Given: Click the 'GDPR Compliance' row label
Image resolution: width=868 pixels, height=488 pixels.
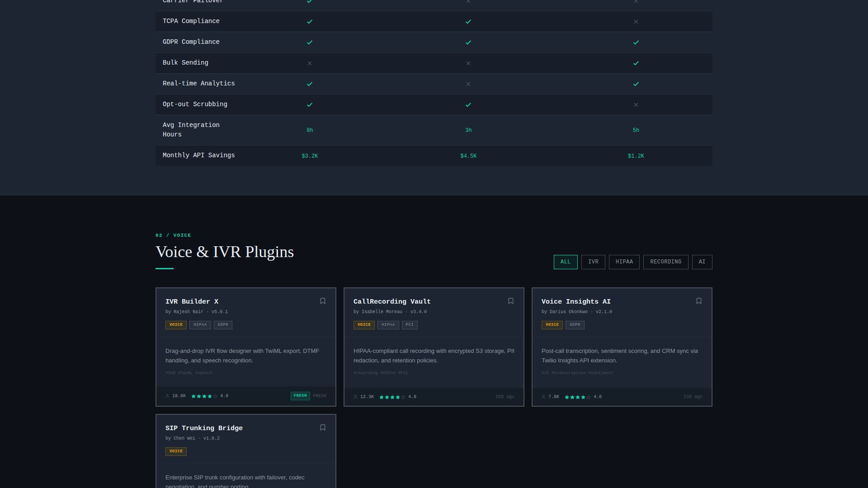Looking at the screenshot, I should coord(191,42).
